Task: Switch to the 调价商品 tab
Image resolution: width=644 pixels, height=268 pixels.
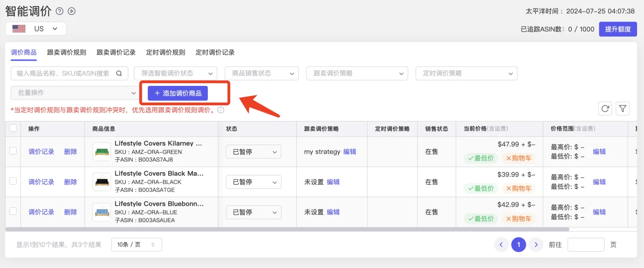Action: coord(24,52)
